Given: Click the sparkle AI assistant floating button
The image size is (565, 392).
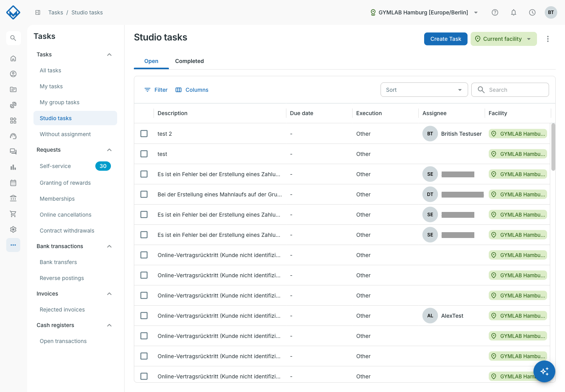Looking at the screenshot, I should 544,371.
